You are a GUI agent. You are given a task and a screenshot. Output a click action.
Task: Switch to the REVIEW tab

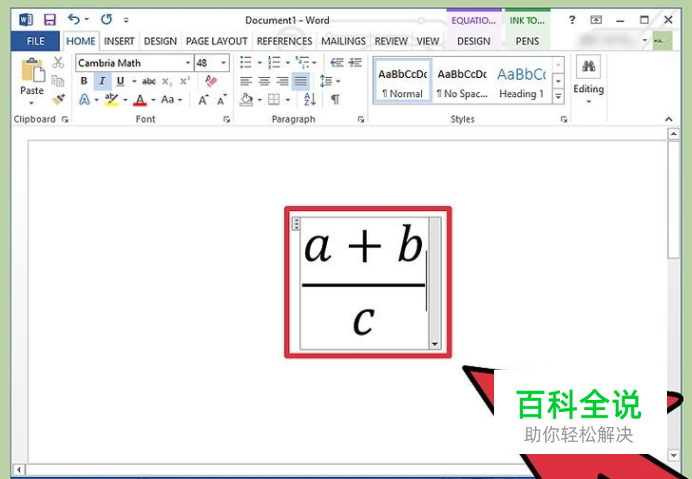pos(391,41)
